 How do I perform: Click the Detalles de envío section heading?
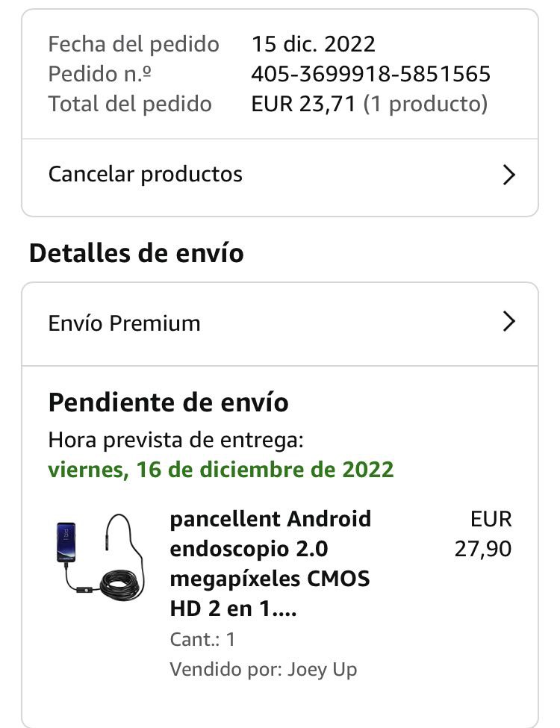click(137, 253)
